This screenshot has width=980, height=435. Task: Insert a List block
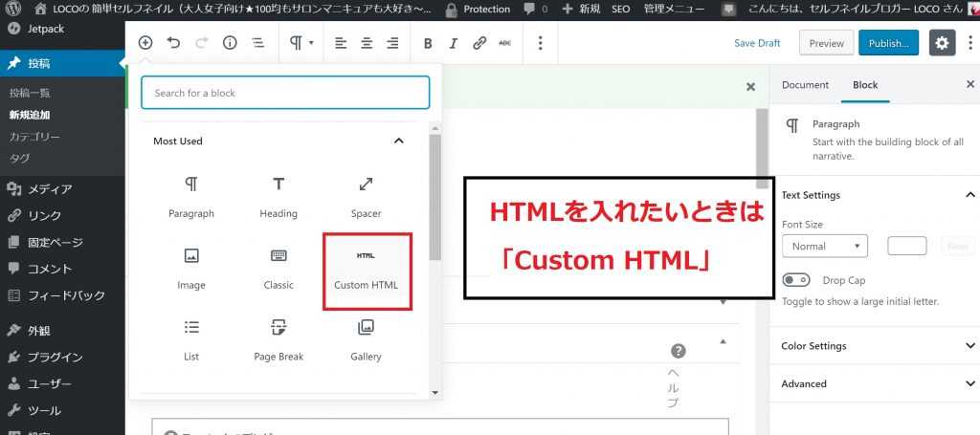coord(191,340)
